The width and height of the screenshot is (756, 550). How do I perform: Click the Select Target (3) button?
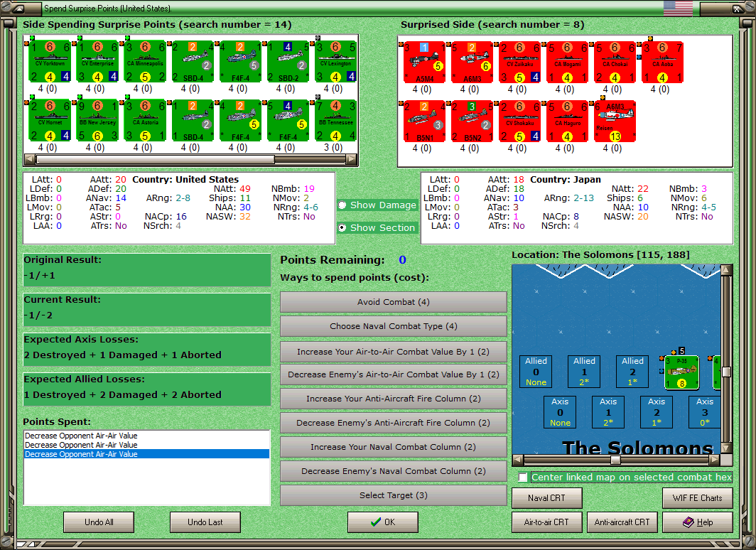(x=394, y=495)
